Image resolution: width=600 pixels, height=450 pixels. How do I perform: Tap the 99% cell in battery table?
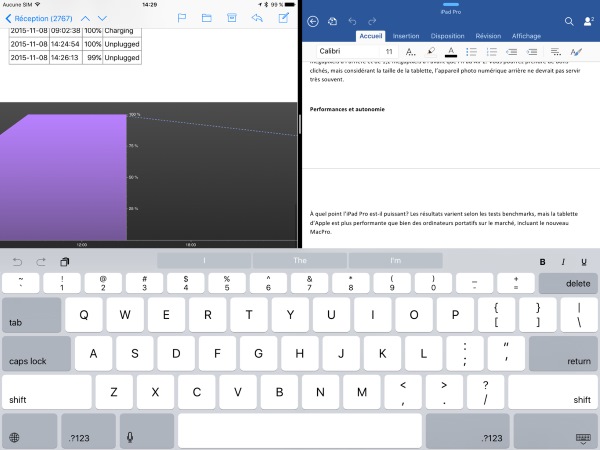pos(93,57)
